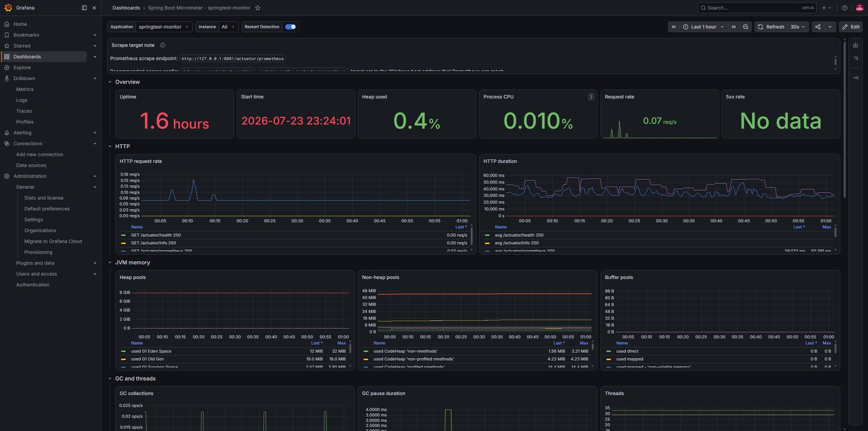Shift time range forward
868x431 pixels.
click(x=734, y=27)
